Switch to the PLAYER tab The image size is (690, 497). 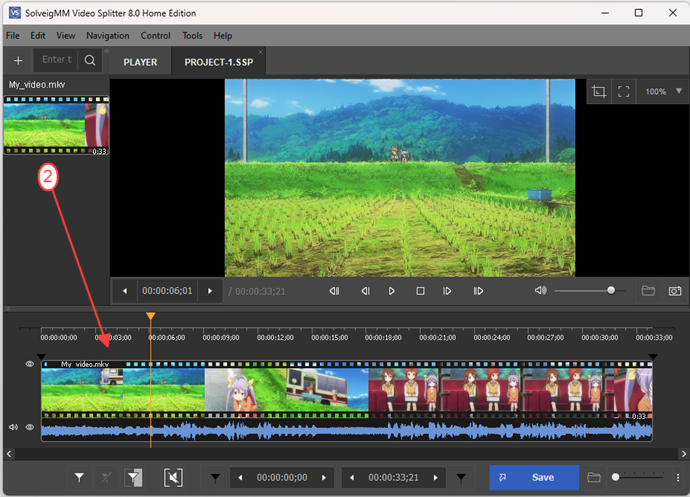coord(140,62)
